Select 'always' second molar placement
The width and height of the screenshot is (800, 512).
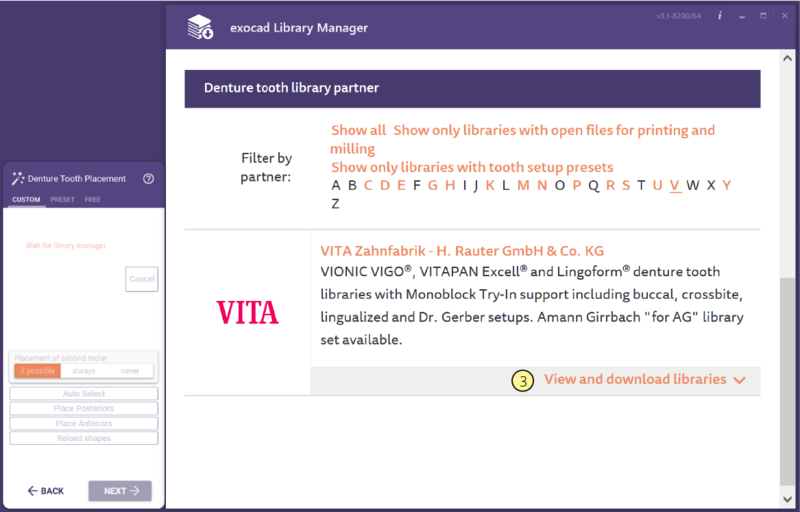[84, 371]
